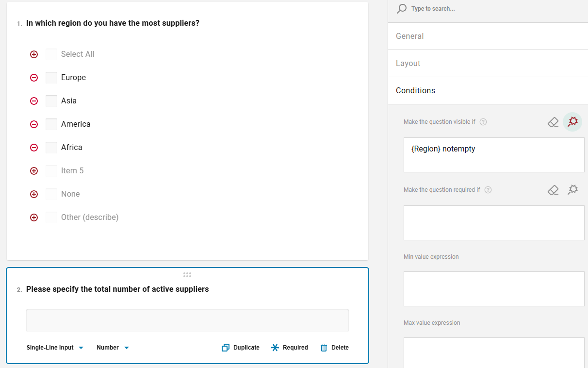The image size is (588, 368).
Task: Toggle the Africa checkbox
Action: click(x=51, y=148)
